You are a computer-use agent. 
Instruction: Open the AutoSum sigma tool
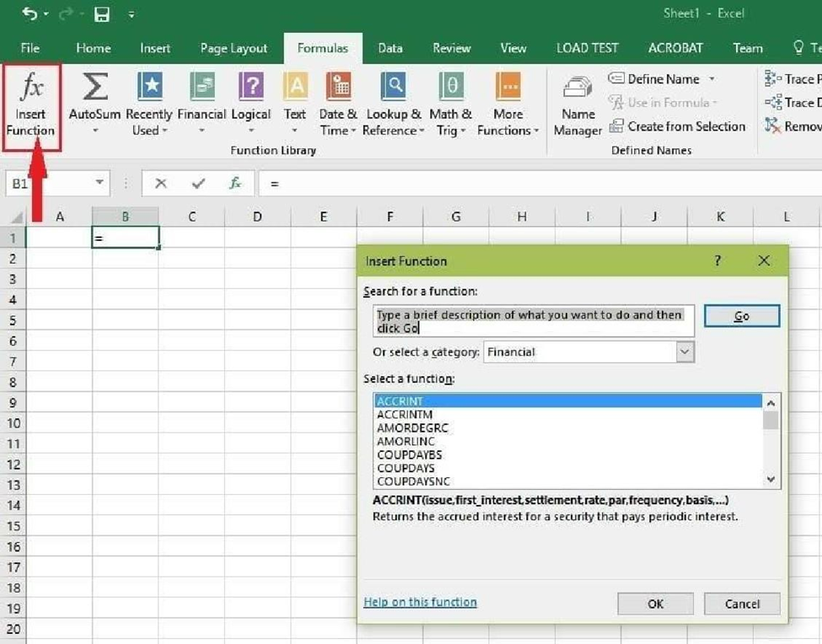[x=94, y=88]
